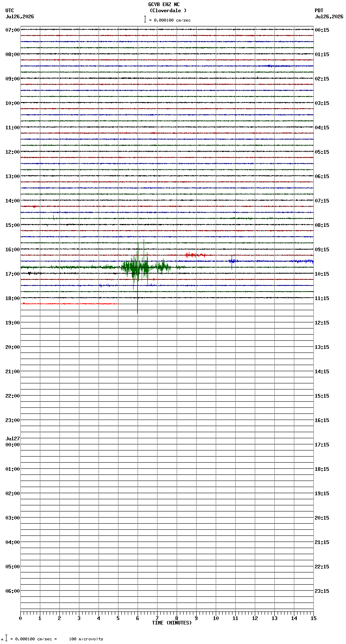Click the 02:15 PDT time label
The width and height of the screenshot is (346, 644).
coord(322,79)
